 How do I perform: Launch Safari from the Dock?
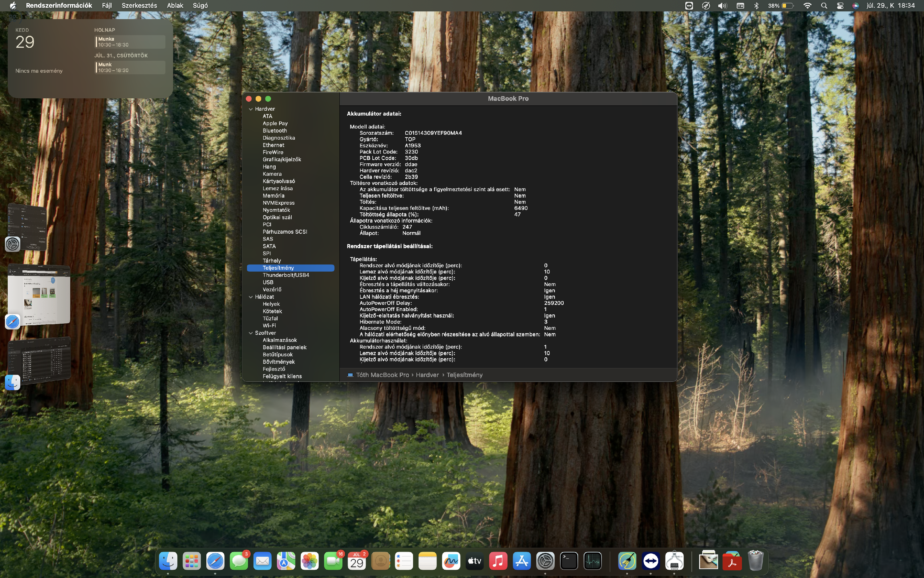(x=215, y=561)
